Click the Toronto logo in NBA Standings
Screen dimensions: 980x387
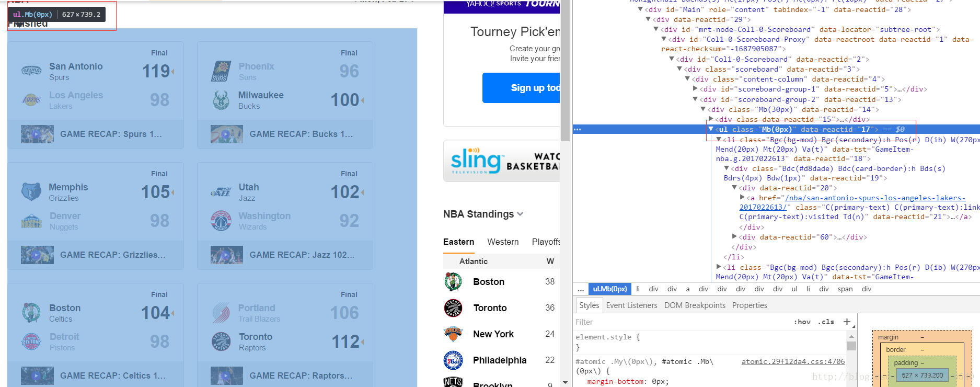click(x=453, y=308)
